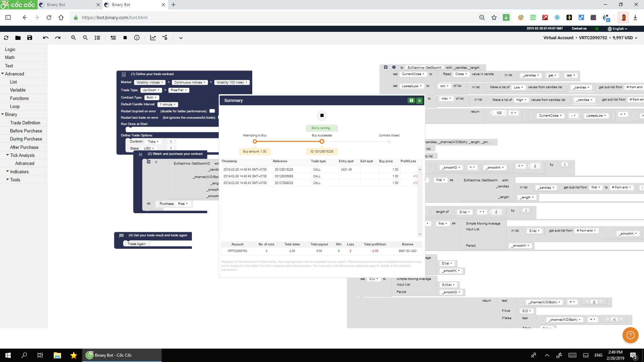Select Trade Definition in the sidebar
Screen dimensions: 644x362
coord(25,123)
